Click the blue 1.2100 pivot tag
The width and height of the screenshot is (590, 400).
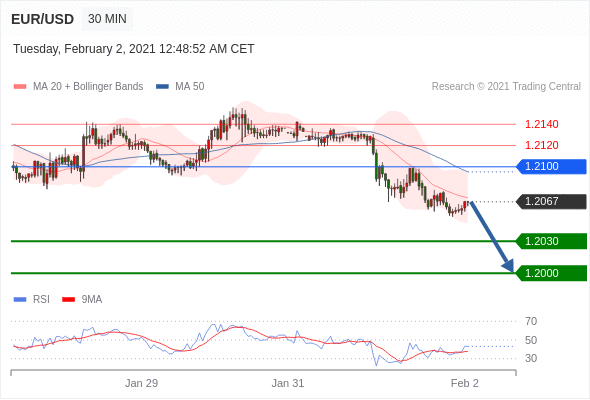[552, 166]
